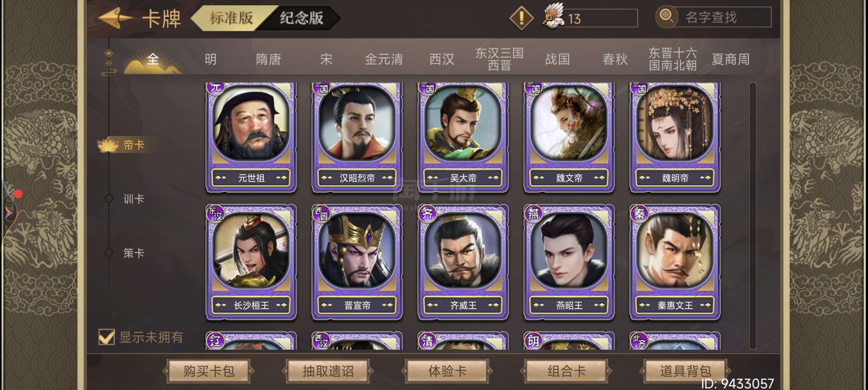
Task: Switch to 纪念版 card edition
Action: (302, 18)
